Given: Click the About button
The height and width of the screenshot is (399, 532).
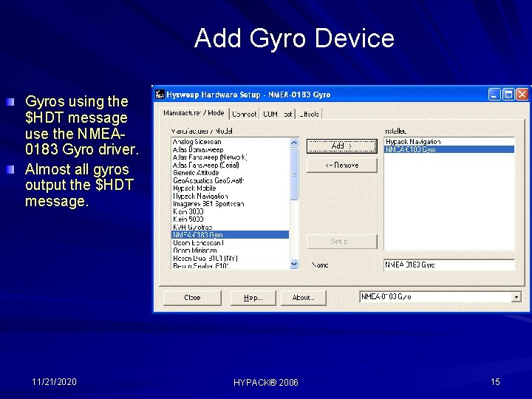Looking at the screenshot, I should click(x=304, y=298).
